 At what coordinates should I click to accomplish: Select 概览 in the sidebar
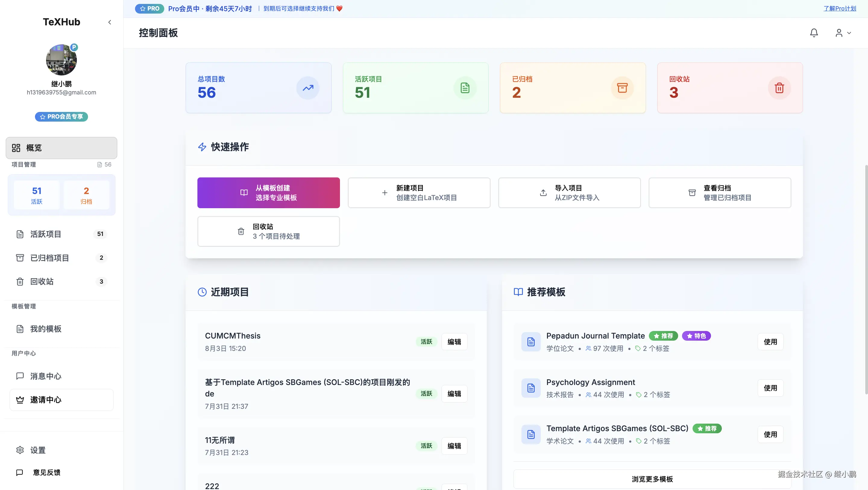click(61, 148)
